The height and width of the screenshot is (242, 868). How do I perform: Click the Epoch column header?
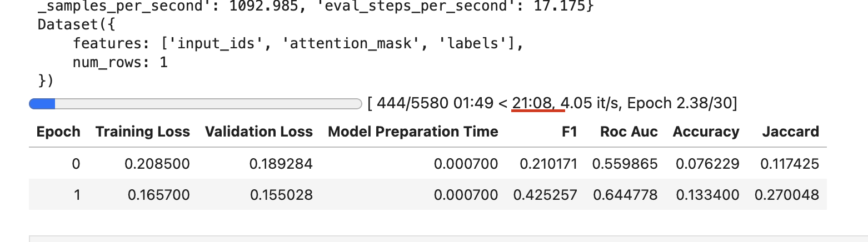point(58,132)
